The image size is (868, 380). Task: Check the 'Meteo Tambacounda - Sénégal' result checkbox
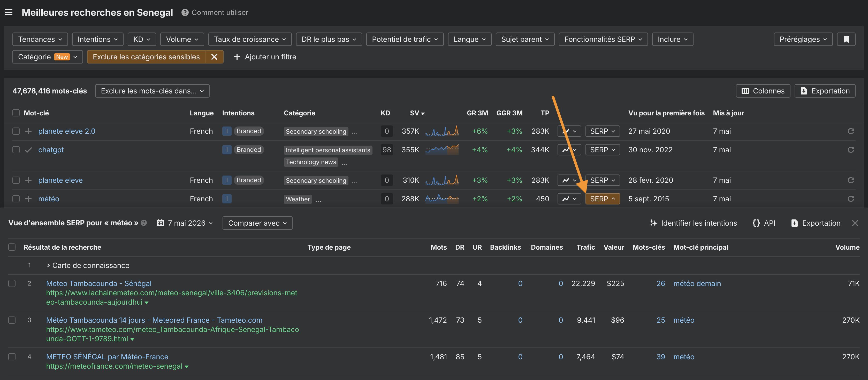[x=12, y=283]
